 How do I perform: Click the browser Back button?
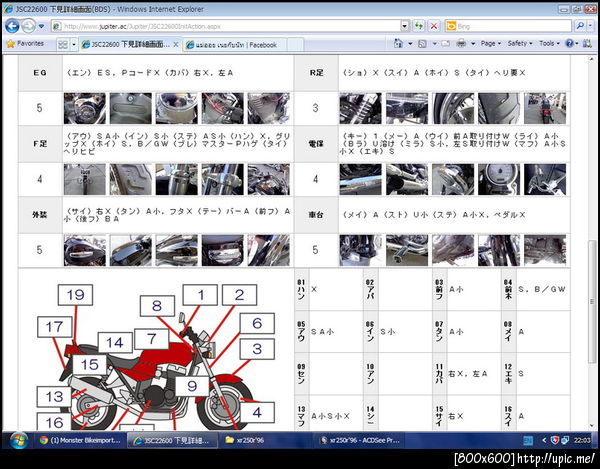tap(12, 26)
